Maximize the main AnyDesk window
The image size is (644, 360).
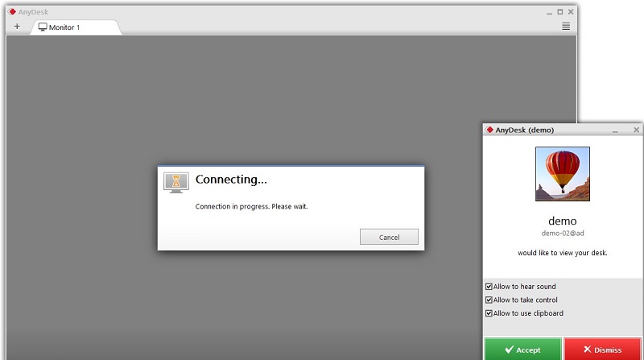559,12
